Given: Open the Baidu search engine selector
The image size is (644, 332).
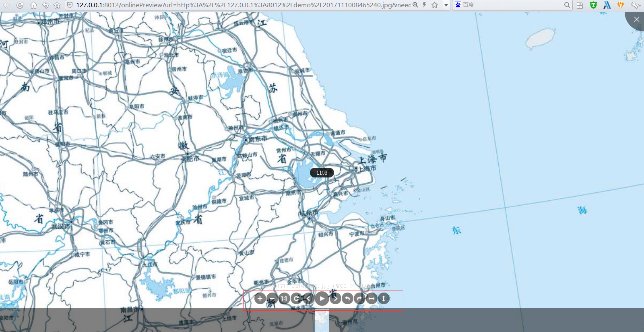Looking at the screenshot, I should [458, 5].
